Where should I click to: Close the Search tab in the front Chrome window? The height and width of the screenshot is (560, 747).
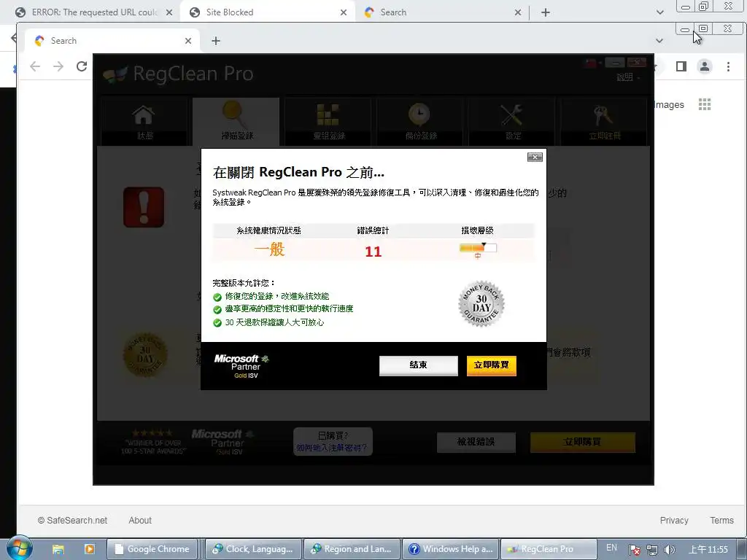click(x=188, y=41)
